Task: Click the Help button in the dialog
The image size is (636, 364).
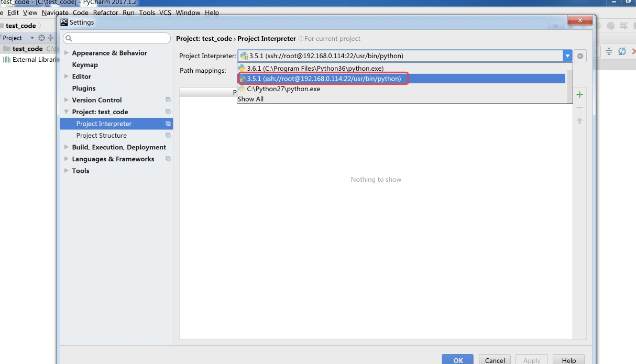Action: tap(569, 360)
